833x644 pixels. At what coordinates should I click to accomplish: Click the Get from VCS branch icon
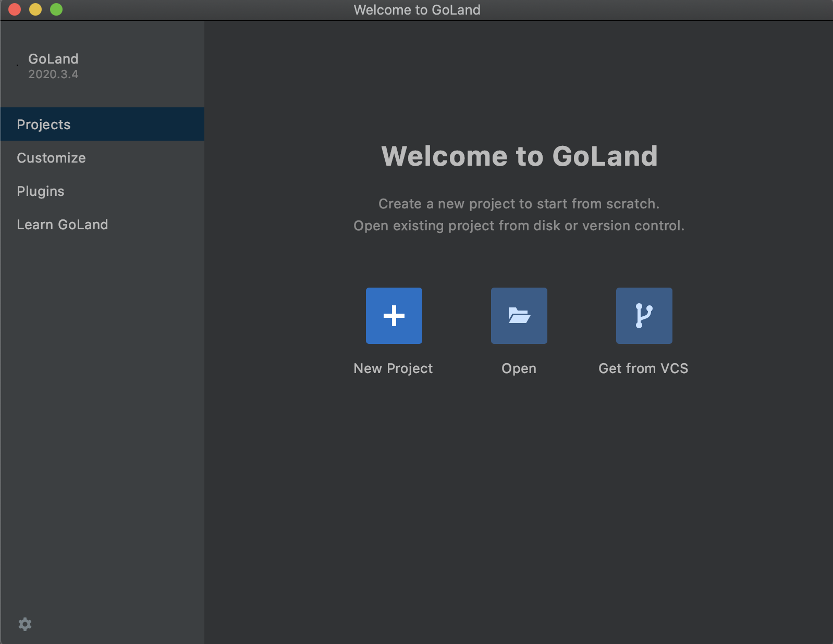coord(644,316)
